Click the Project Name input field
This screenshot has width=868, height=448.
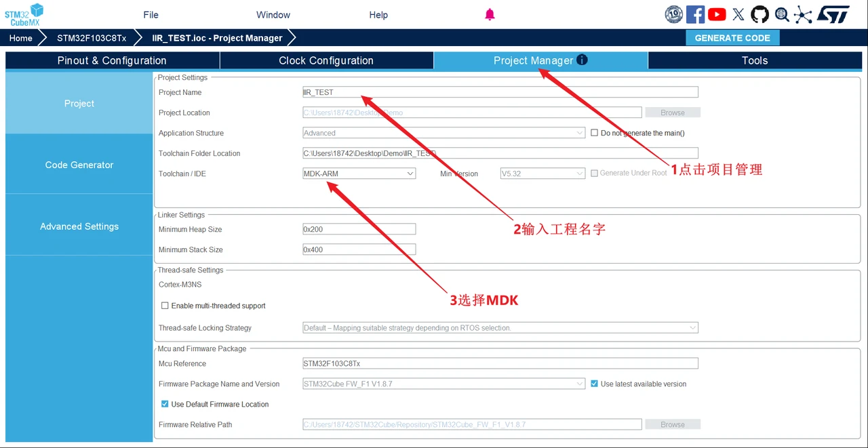(500, 92)
